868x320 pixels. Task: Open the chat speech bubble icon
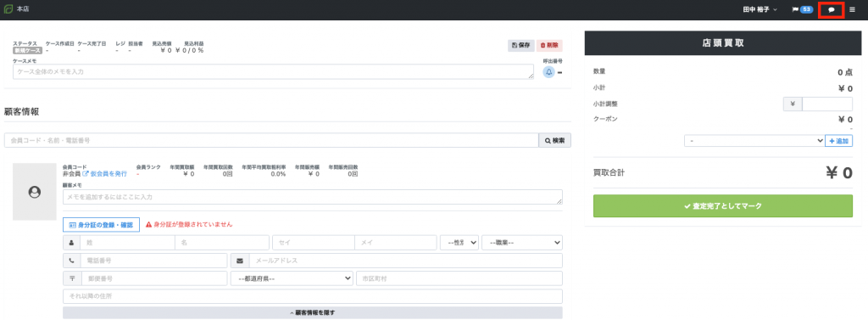(x=831, y=10)
